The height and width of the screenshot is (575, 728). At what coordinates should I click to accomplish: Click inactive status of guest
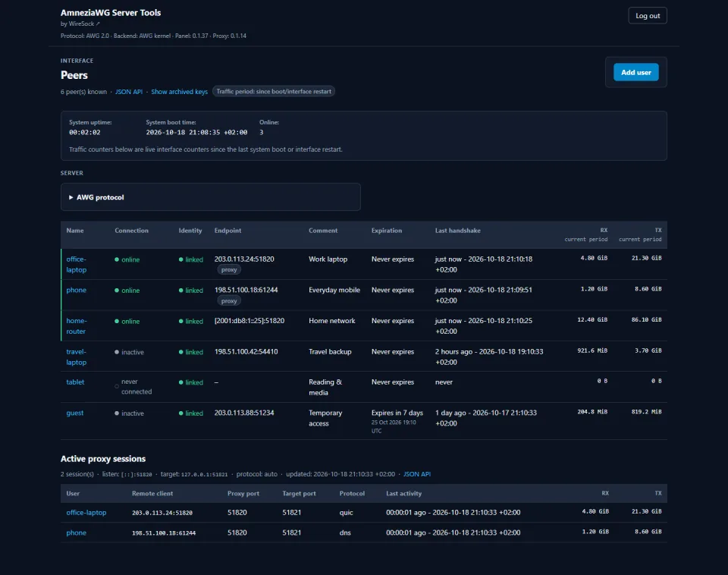[129, 413]
